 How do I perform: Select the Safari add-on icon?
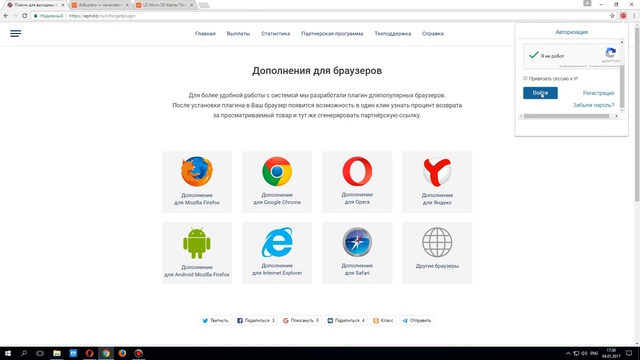357,242
